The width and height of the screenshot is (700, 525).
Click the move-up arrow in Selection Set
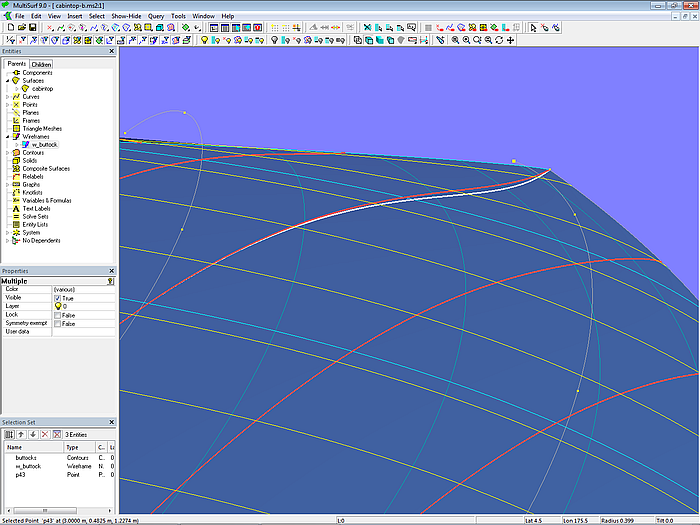pyautogui.click(x=21, y=434)
